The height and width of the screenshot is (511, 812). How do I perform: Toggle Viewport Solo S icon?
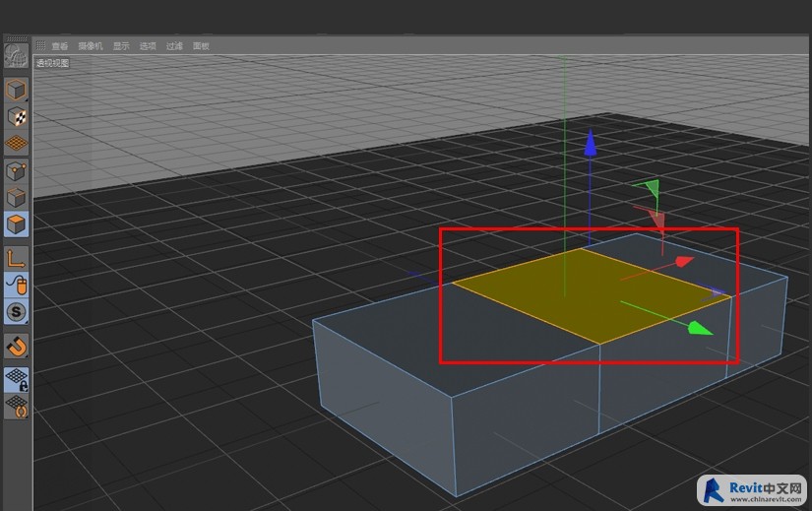[16, 312]
